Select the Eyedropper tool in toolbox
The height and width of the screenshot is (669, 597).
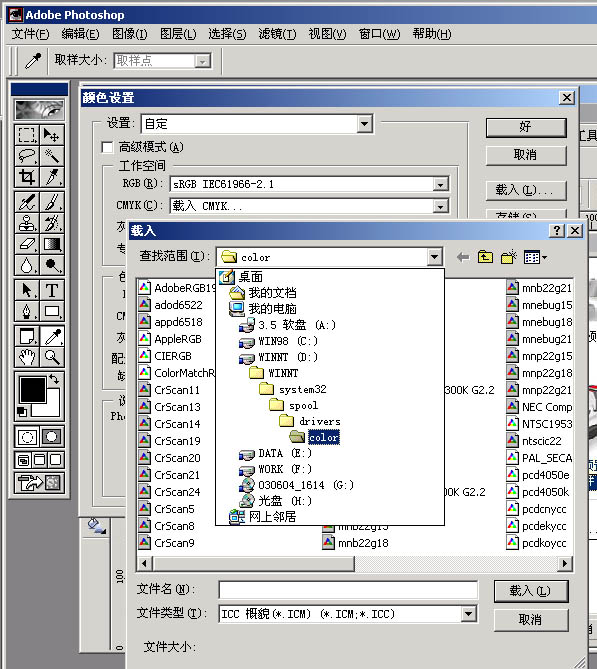pyautogui.click(x=52, y=336)
